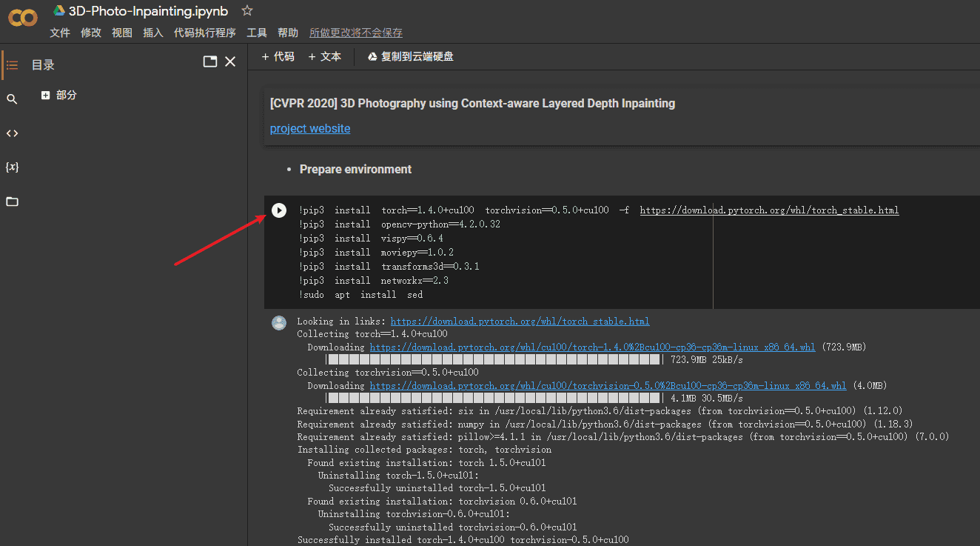
Task: Click the Colab logo
Action: coord(23,18)
